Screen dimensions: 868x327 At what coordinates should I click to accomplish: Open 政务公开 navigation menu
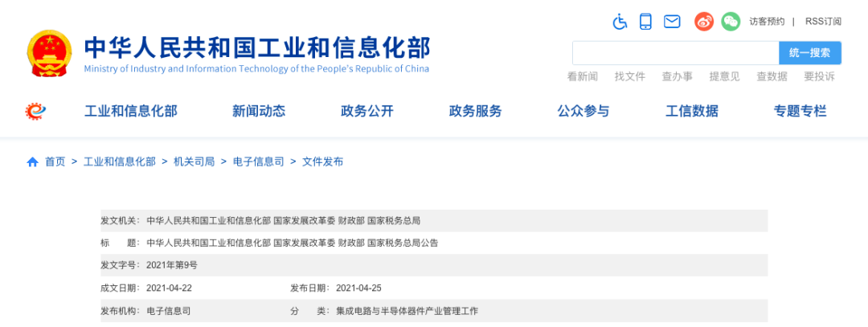367,111
